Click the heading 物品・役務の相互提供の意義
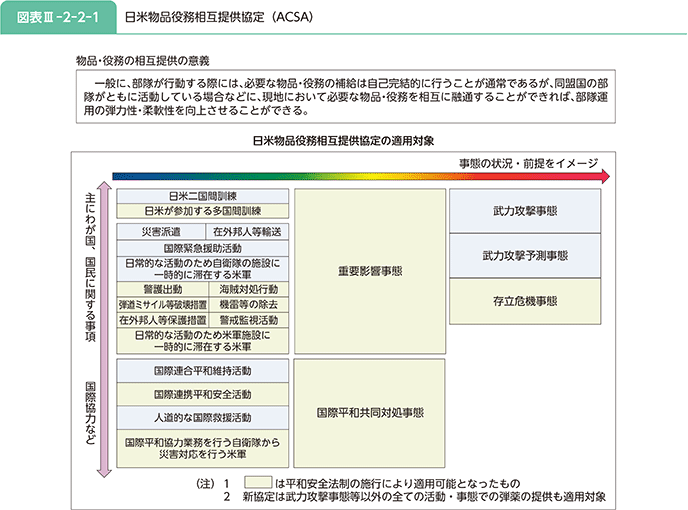This screenshot has height=510, width=688. point(142,61)
